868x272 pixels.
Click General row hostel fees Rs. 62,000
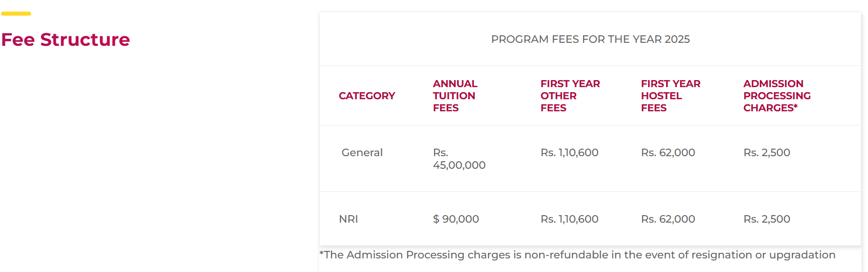[668, 153]
